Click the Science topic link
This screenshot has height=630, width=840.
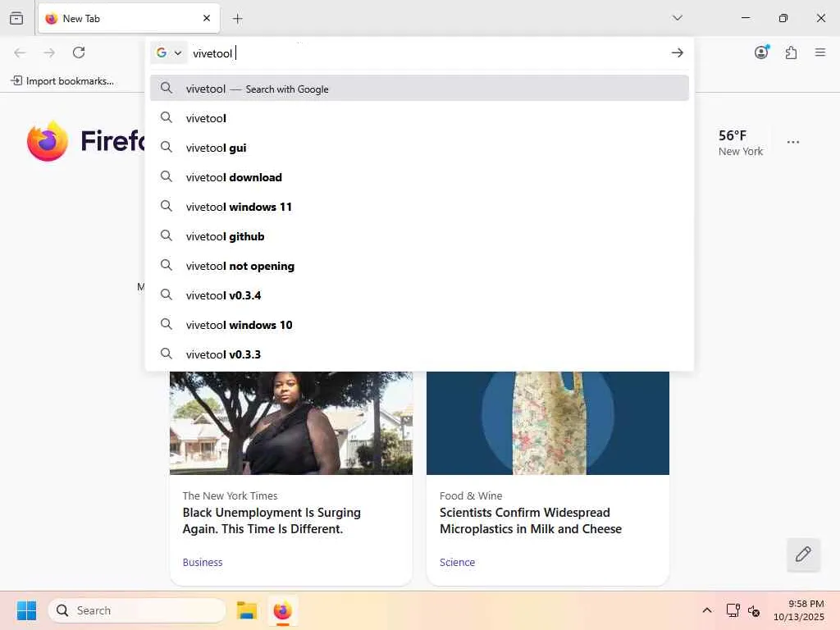(x=457, y=562)
